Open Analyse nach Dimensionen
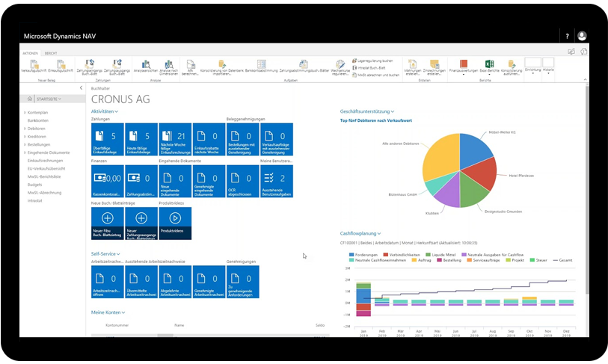 [169, 67]
